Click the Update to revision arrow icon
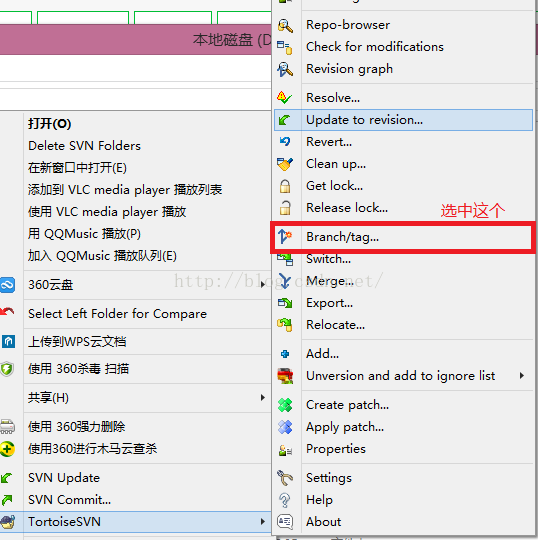This screenshot has width=538, height=540. [285, 120]
